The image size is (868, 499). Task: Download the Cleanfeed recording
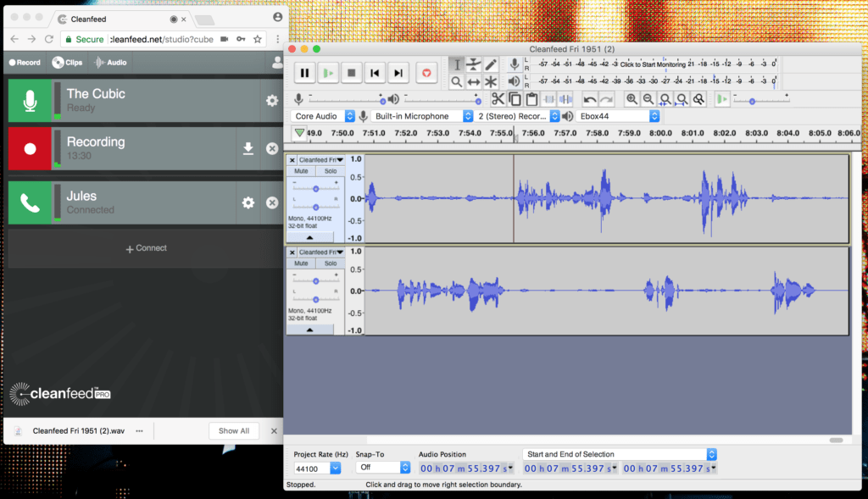248,148
